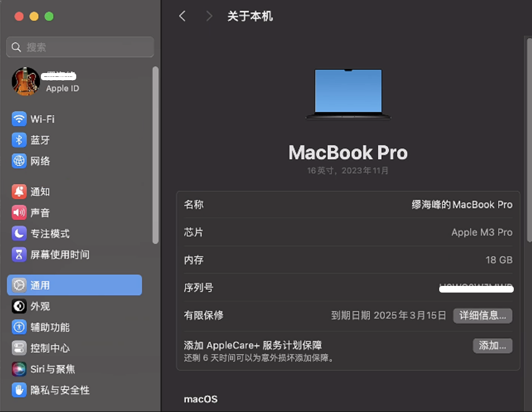Click the Bluetooth icon in sidebar
532x412 pixels.
pyautogui.click(x=19, y=140)
